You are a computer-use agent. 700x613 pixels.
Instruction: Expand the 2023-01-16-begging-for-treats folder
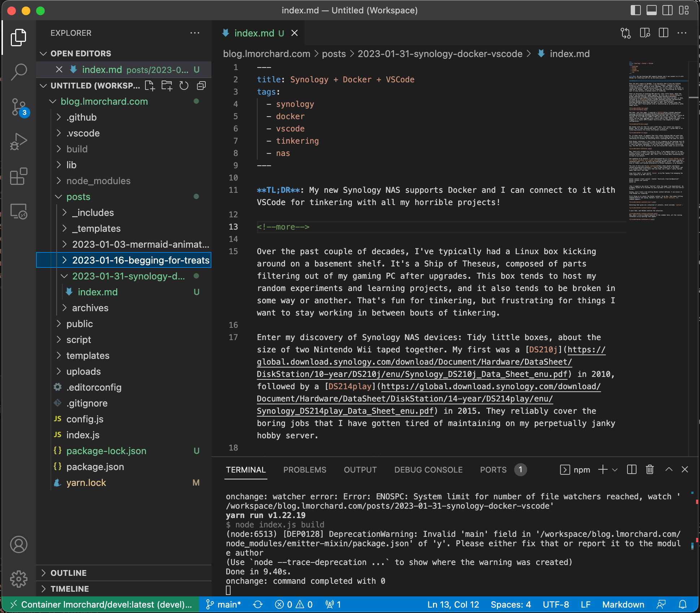tap(124, 260)
